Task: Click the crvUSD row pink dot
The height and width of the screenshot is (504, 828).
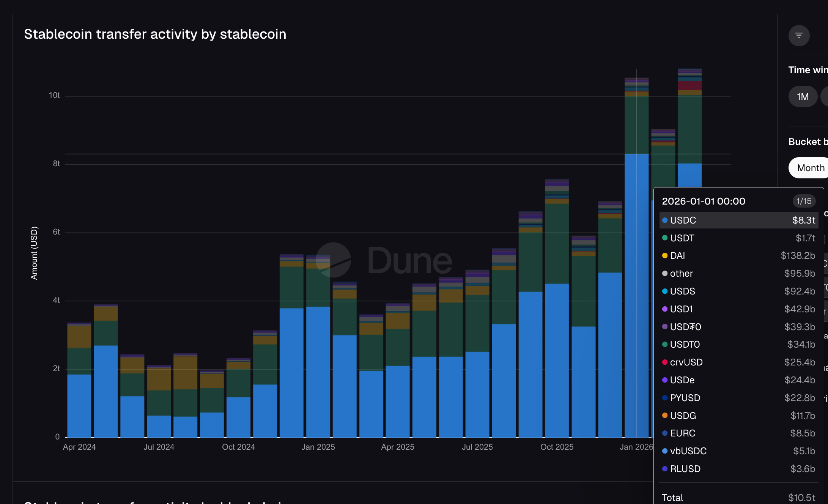Action: click(665, 362)
